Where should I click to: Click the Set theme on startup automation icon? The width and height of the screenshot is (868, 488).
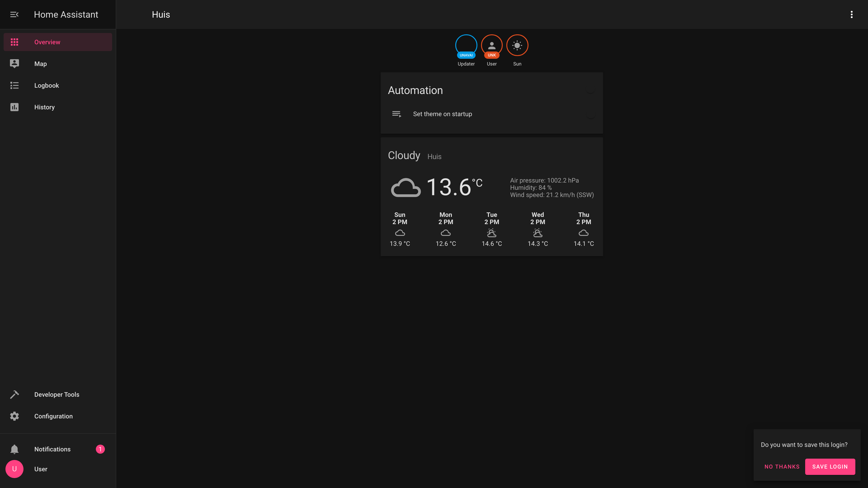pos(397,114)
